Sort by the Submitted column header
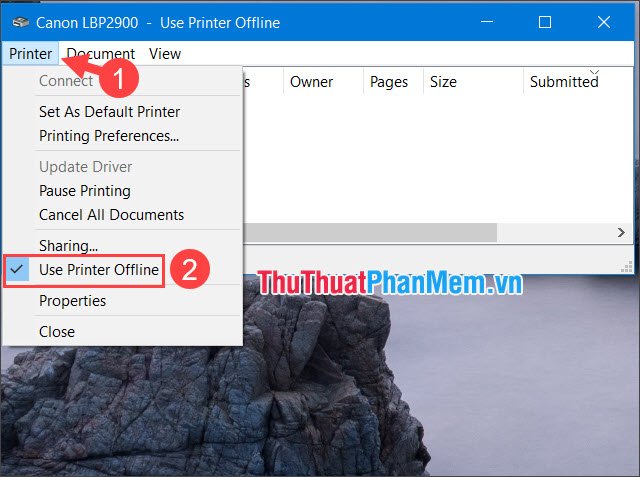 (x=578, y=82)
